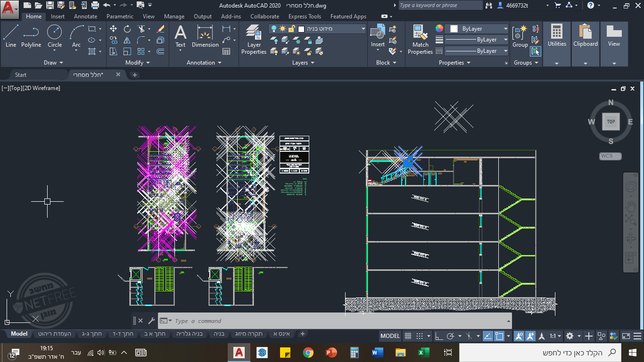Viewport: 644px width, 362px height.
Task: Open the Express Tools ribbon tab
Action: (x=305, y=16)
